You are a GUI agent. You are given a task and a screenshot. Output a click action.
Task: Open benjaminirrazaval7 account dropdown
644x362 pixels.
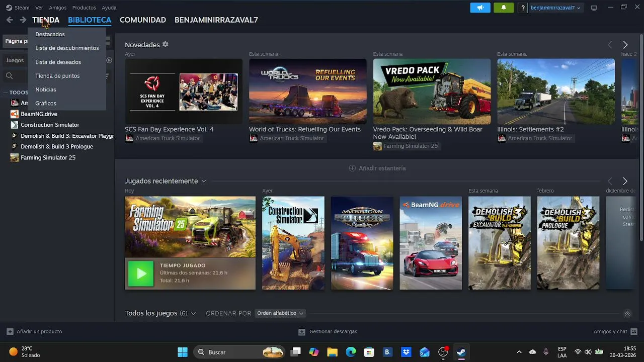coord(555,8)
